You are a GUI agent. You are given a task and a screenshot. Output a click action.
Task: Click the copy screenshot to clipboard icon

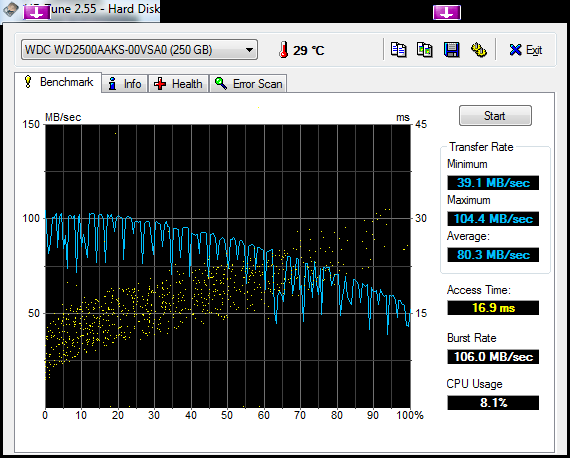(425, 49)
